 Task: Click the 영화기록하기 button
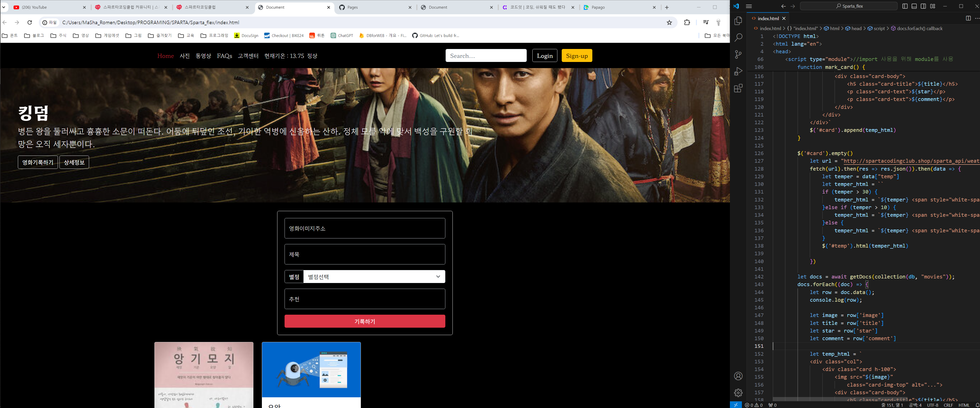(38, 162)
